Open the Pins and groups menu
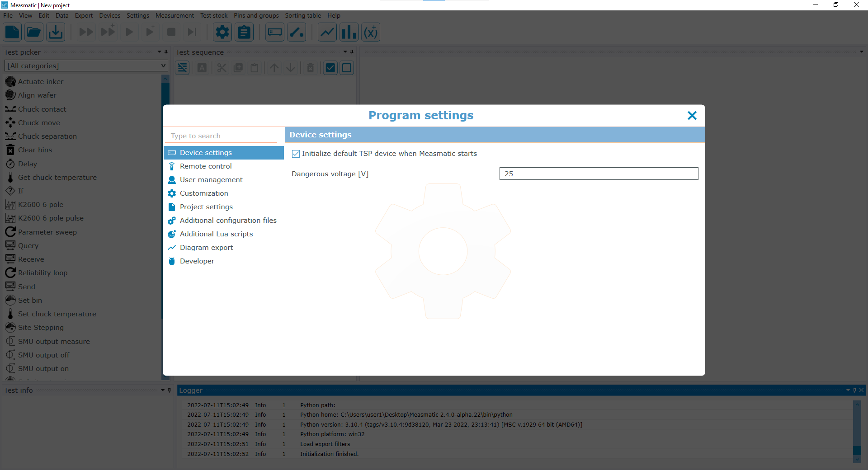Image resolution: width=868 pixels, height=470 pixels. [x=256, y=15]
